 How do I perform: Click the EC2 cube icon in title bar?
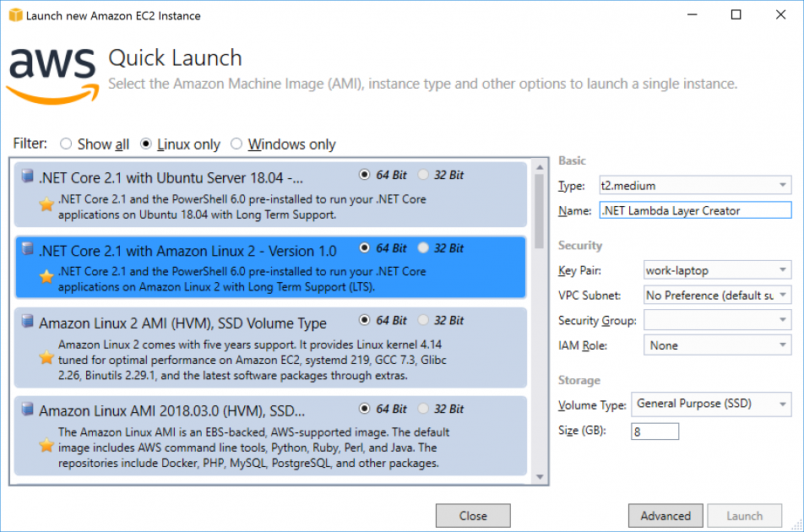(x=14, y=14)
